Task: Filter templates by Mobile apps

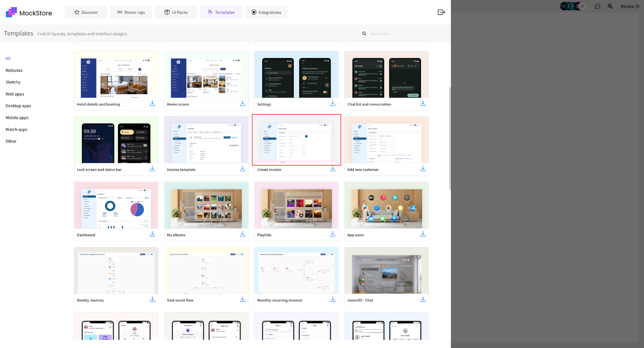Action: click(17, 117)
